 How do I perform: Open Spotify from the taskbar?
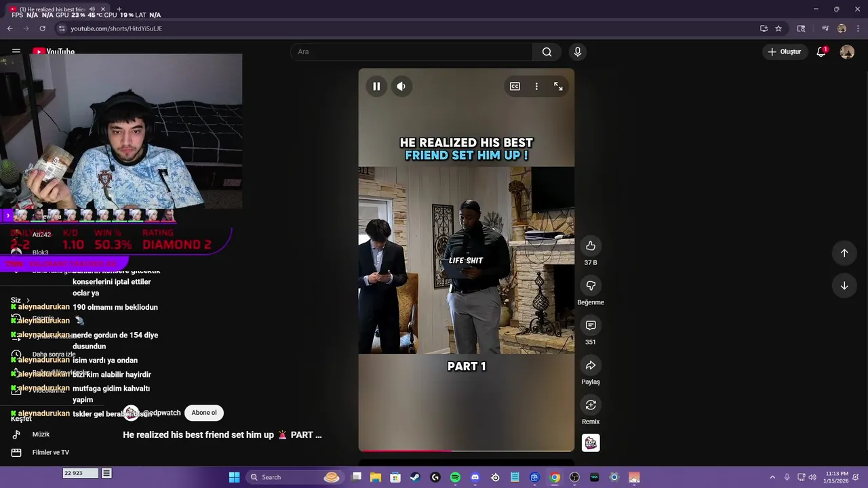(455, 477)
